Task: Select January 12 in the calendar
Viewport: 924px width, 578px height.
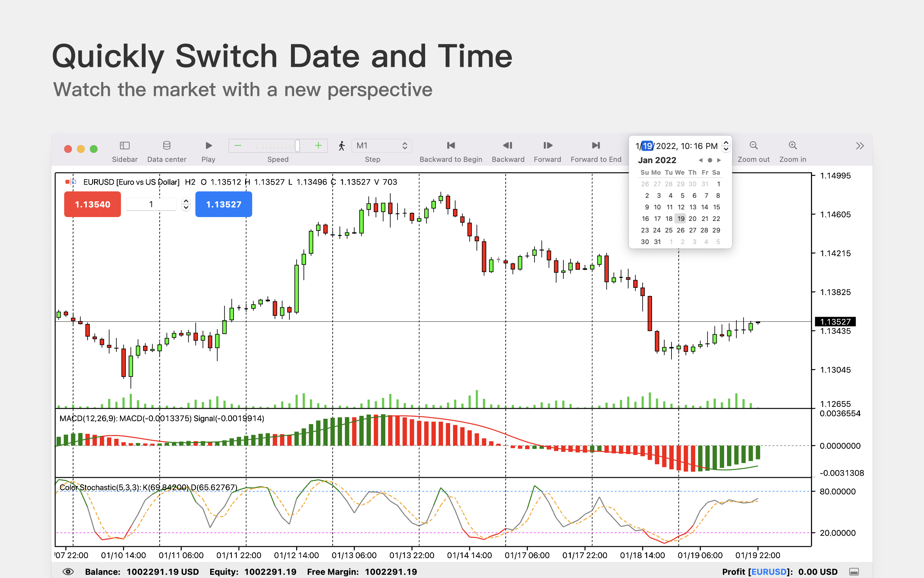Action: pos(681,207)
